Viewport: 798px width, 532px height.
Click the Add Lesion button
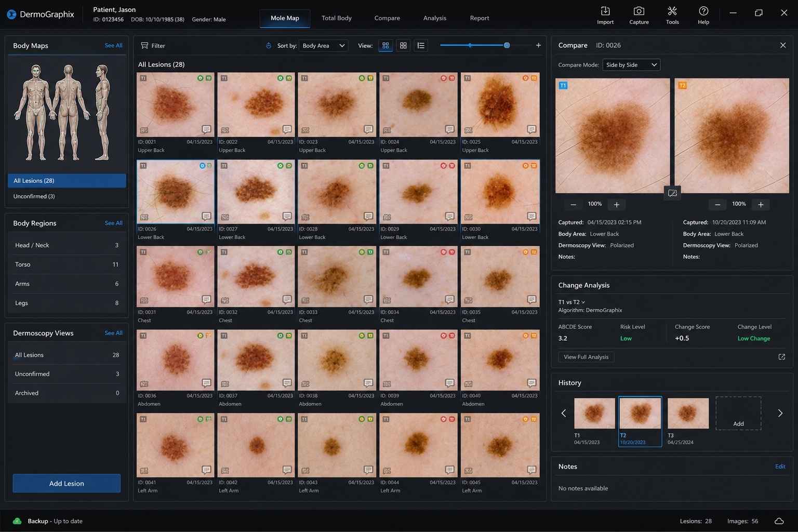point(66,484)
